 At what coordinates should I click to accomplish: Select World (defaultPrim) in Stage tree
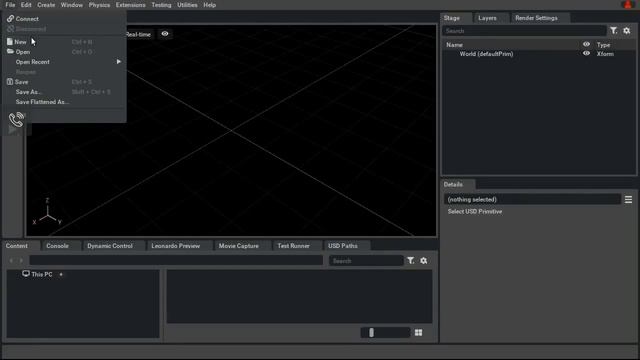(x=486, y=54)
